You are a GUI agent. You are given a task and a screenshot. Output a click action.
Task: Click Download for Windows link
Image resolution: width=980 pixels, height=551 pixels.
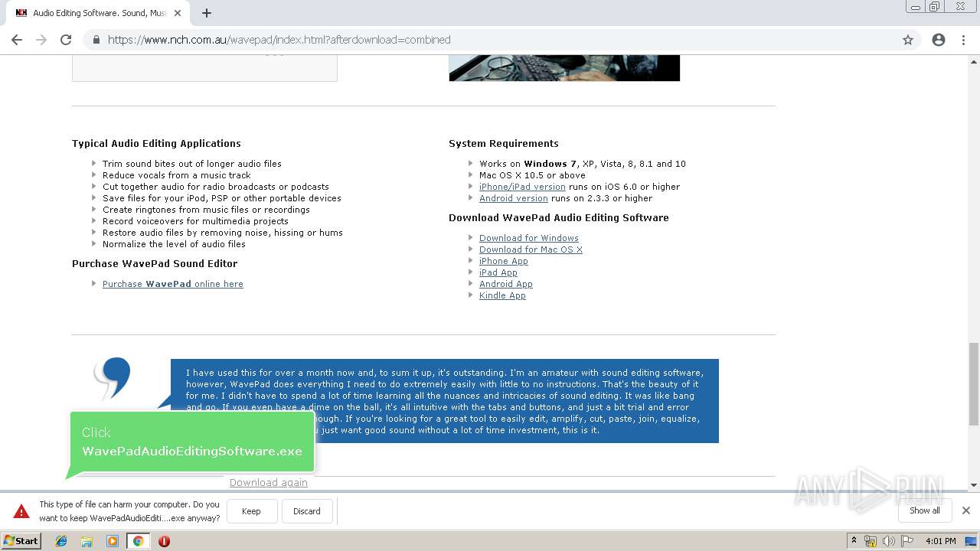[529, 238]
